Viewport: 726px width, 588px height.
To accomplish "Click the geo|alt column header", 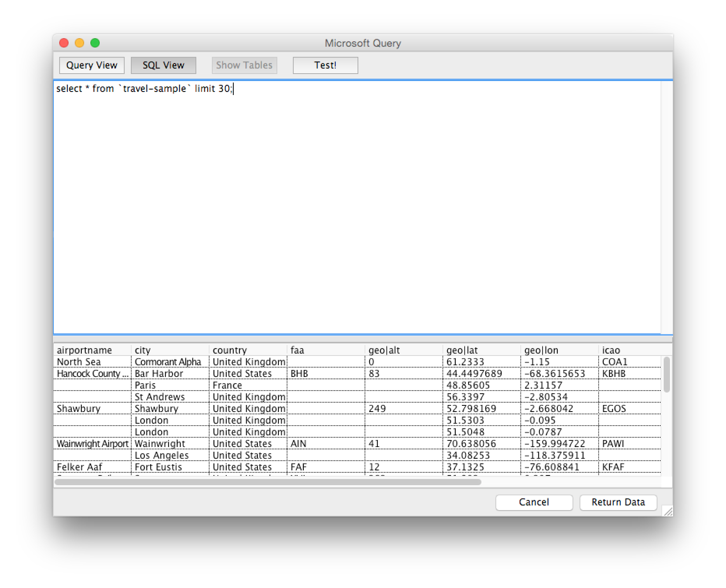I will point(404,350).
